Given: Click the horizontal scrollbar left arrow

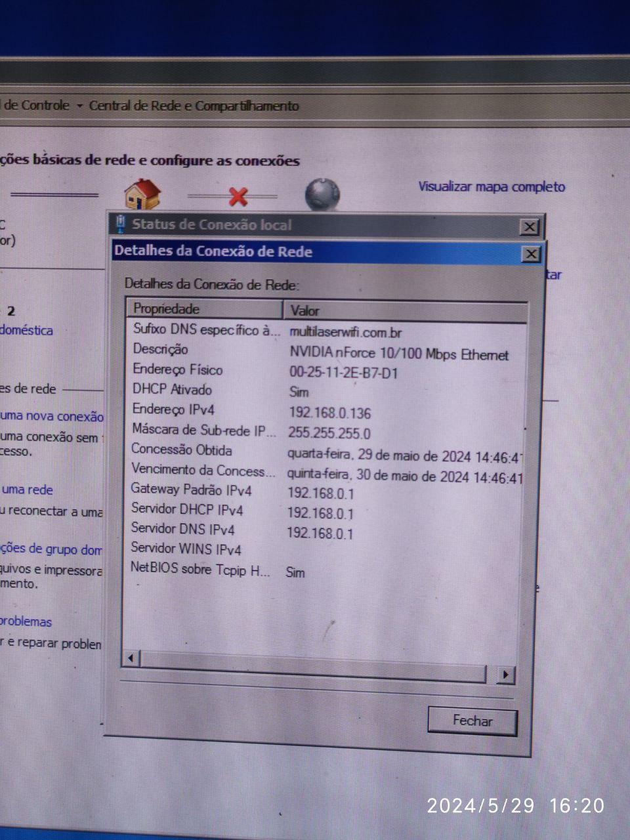Looking at the screenshot, I should (132, 658).
